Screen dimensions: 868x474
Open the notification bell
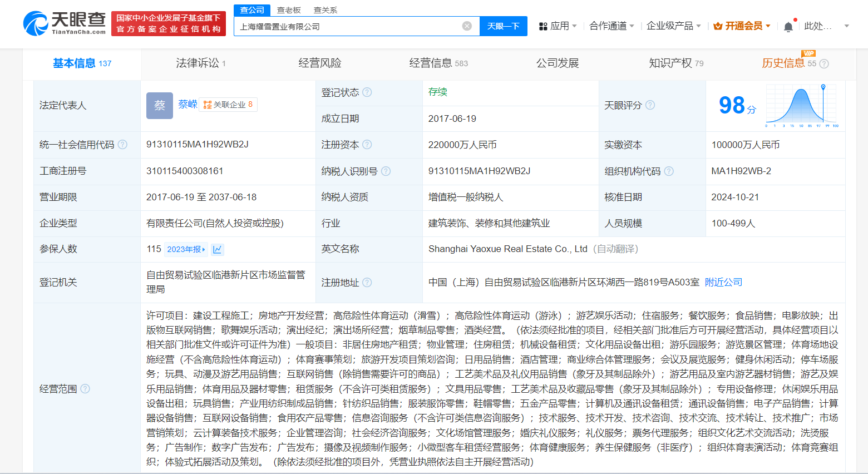point(788,26)
